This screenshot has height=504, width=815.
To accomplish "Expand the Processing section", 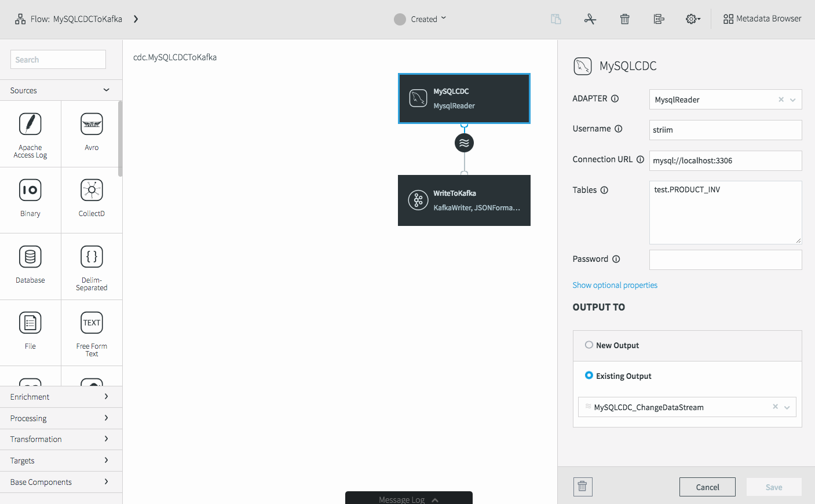I will (x=61, y=418).
